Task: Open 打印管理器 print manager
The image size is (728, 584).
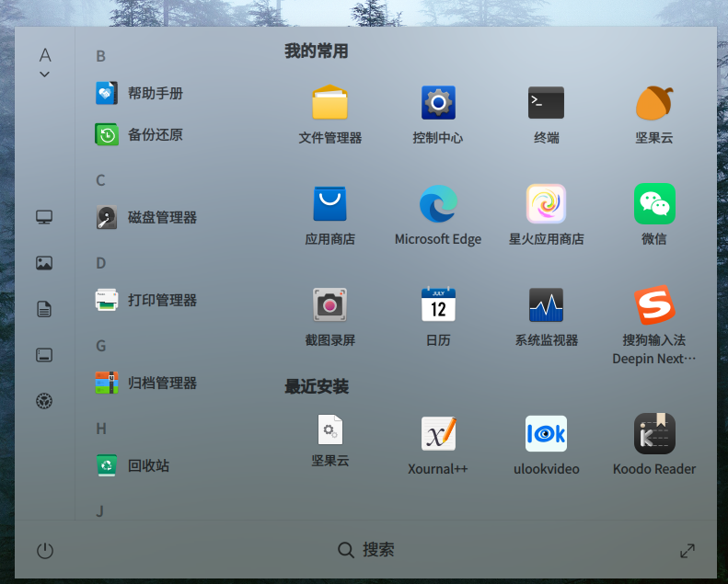Action: (x=146, y=300)
